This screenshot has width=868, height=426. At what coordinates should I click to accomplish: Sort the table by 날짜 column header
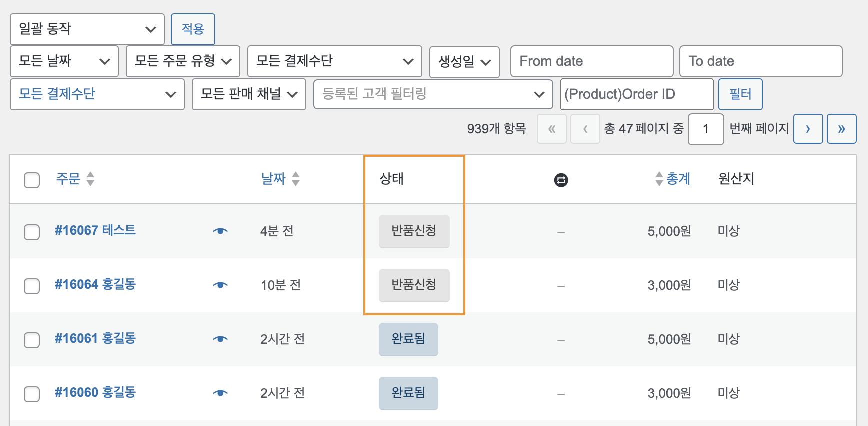(x=273, y=178)
